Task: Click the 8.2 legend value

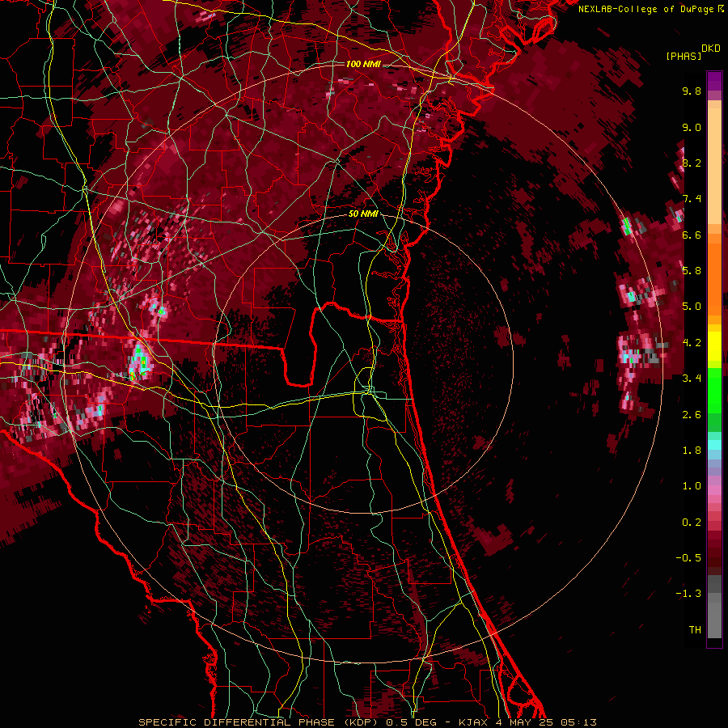Action: pos(692,163)
